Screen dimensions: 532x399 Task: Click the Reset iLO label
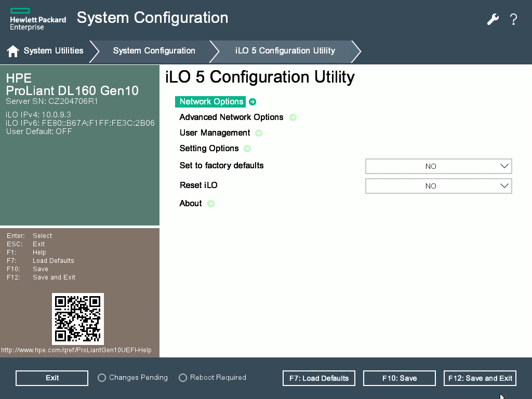click(x=198, y=185)
